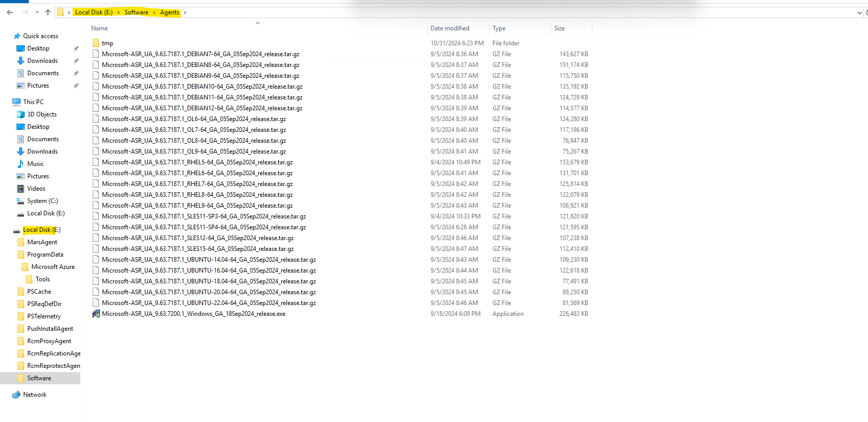Open Music folder note icon
This screenshot has width=868, height=422.
tap(21, 164)
